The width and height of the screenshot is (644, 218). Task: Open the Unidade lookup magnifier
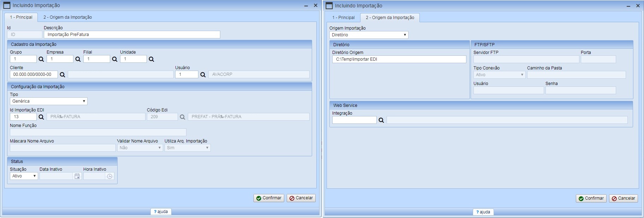point(151,59)
